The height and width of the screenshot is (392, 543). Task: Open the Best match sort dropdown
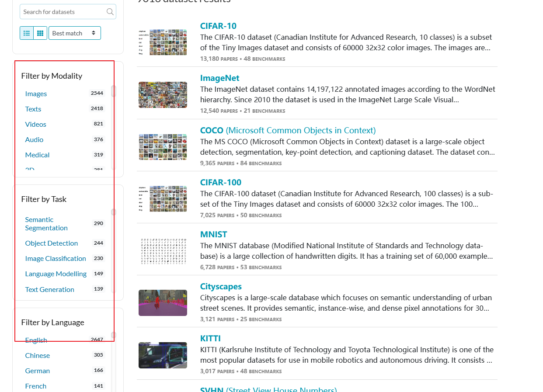[x=75, y=33]
